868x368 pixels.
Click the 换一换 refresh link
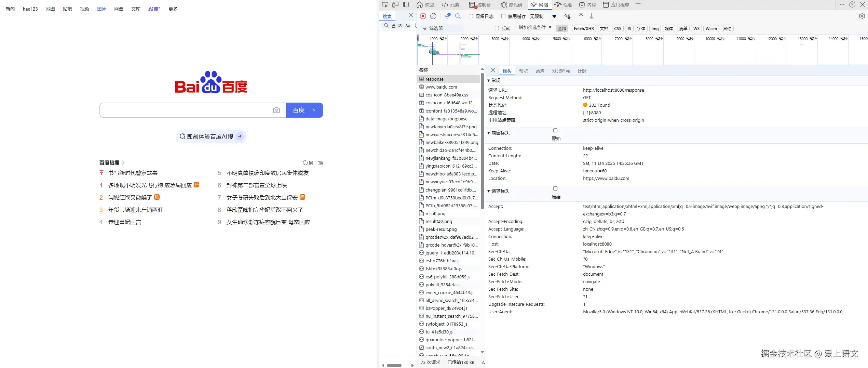click(x=313, y=163)
